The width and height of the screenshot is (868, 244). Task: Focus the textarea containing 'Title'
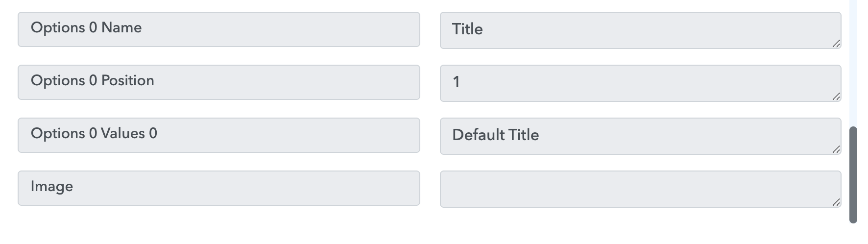(x=641, y=30)
